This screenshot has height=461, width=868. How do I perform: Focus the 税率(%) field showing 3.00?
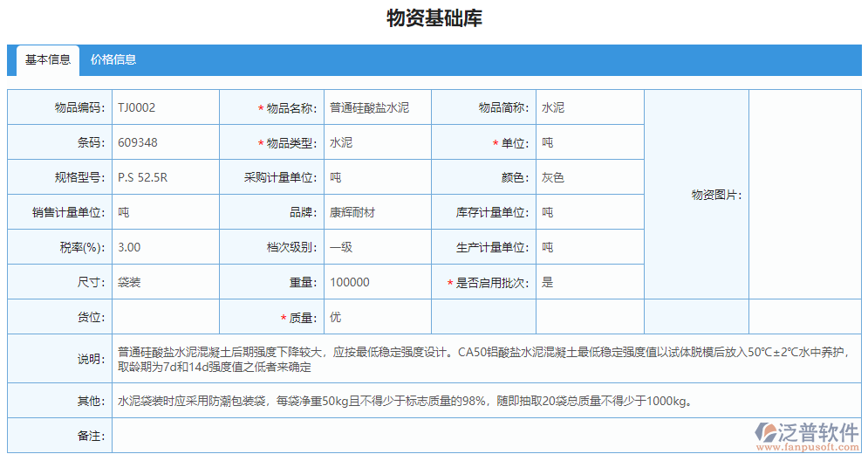pyautogui.click(x=165, y=247)
